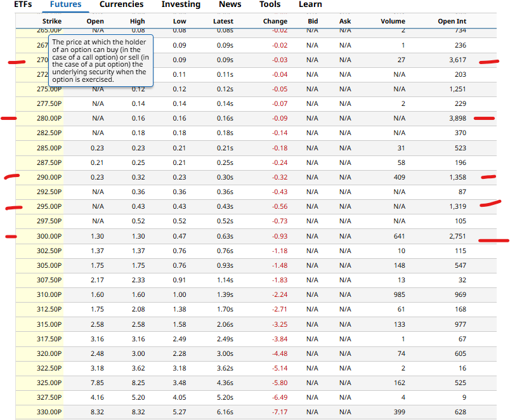Click latest price 6.16s
The image size is (510, 420).
[x=225, y=412]
